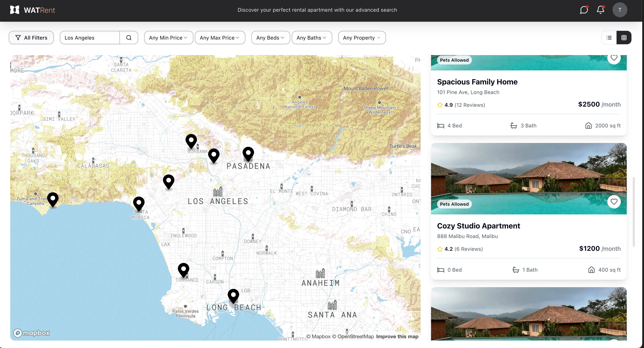Expand the Any Beds dropdown
Viewport: 644px width, 348px height.
[270, 38]
